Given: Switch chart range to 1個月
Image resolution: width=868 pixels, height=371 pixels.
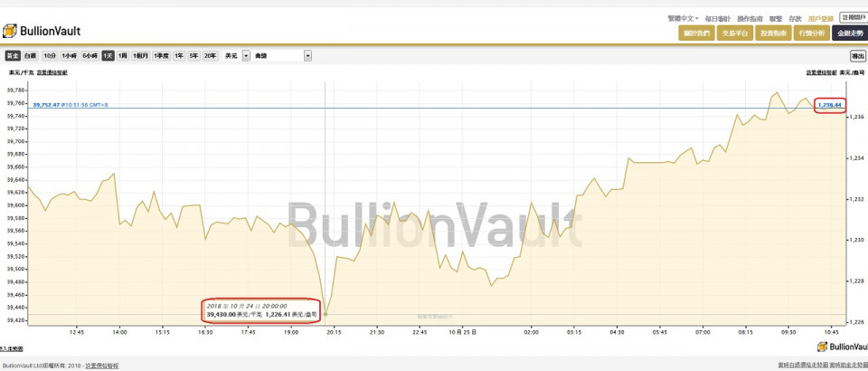Looking at the screenshot, I should tap(141, 56).
